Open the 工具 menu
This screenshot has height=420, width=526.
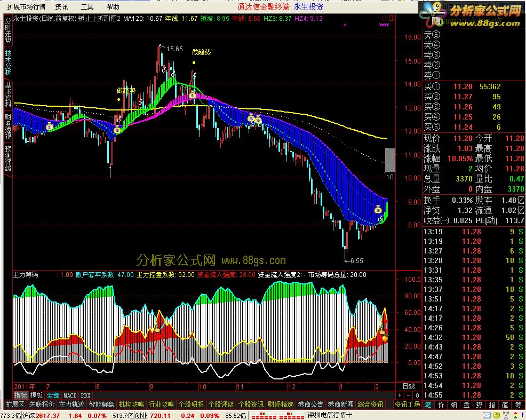[x=87, y=7]
